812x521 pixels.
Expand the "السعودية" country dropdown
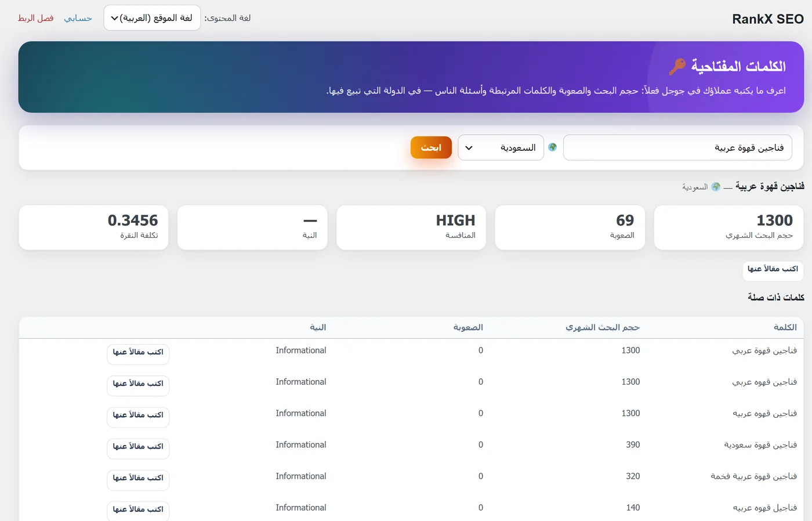[x=501, y=148]
